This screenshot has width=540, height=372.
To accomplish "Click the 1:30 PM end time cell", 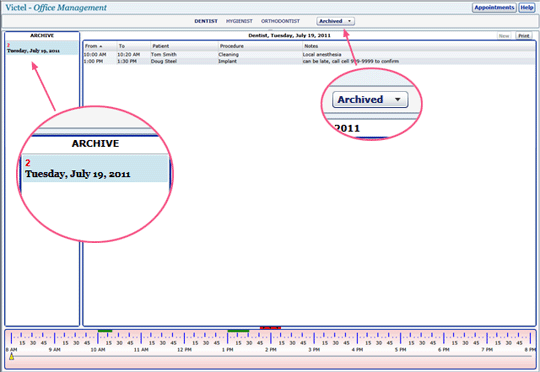I will tap(127, 61).
